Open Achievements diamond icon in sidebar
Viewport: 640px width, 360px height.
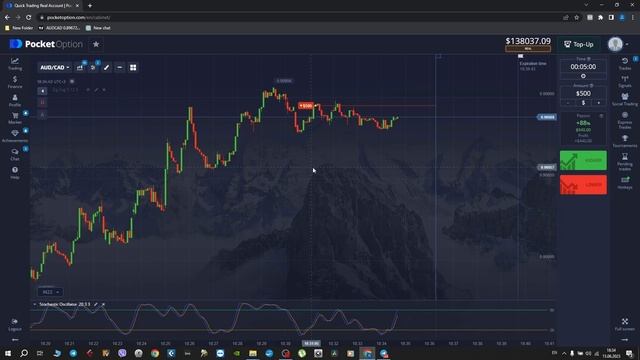(15, 136)
